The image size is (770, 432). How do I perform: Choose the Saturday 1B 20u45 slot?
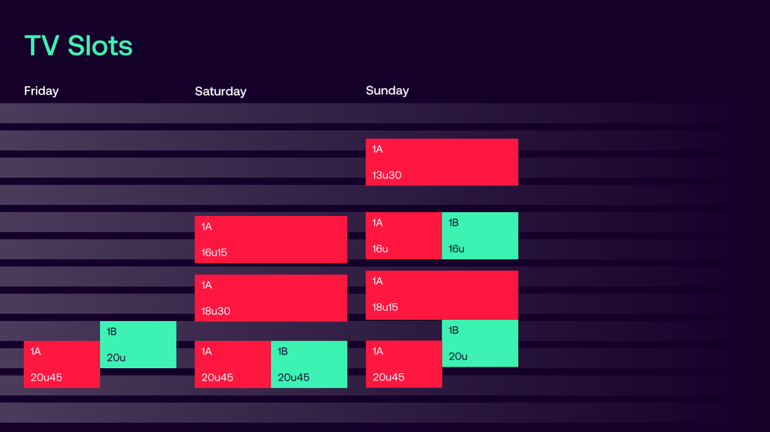coord(309,364)
